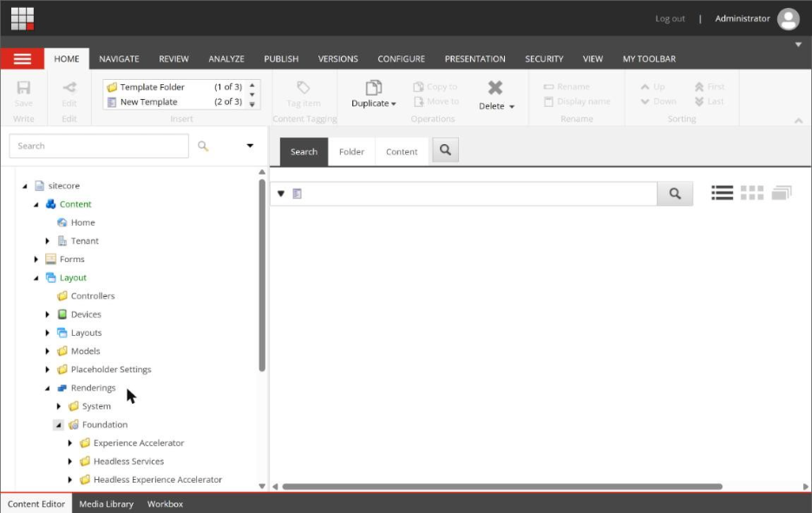Collapse the ribbon with the chevron
812x513 pixels.
pos(798,120)
